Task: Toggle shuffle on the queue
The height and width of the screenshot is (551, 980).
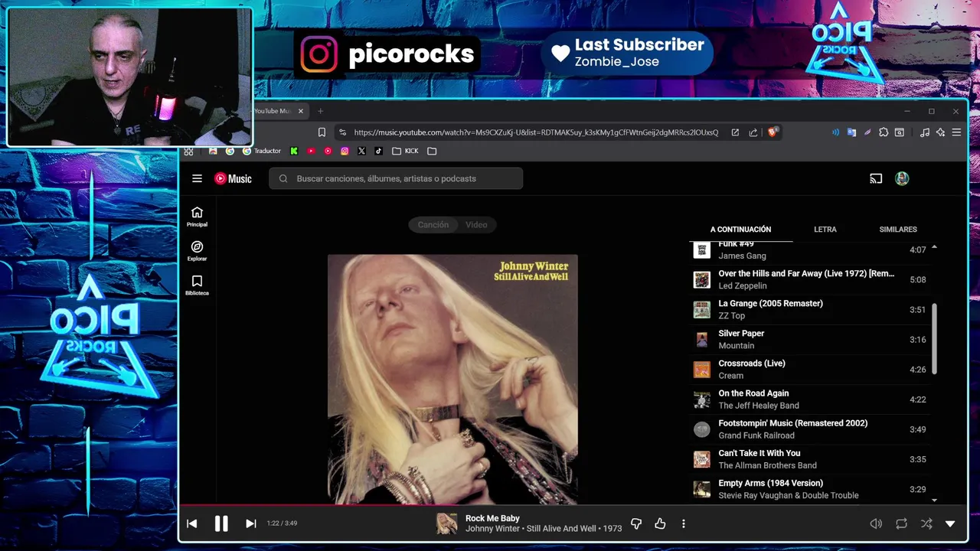Action: coord(926,523)
